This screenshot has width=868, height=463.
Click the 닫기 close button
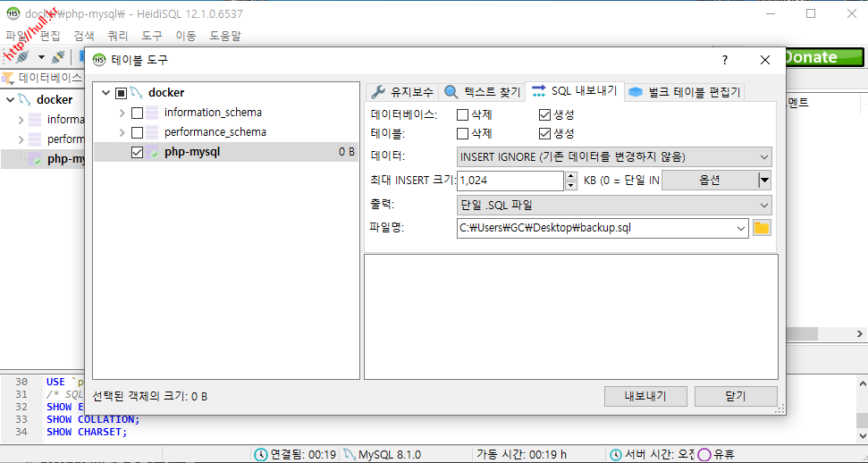[x=735, y=396]
